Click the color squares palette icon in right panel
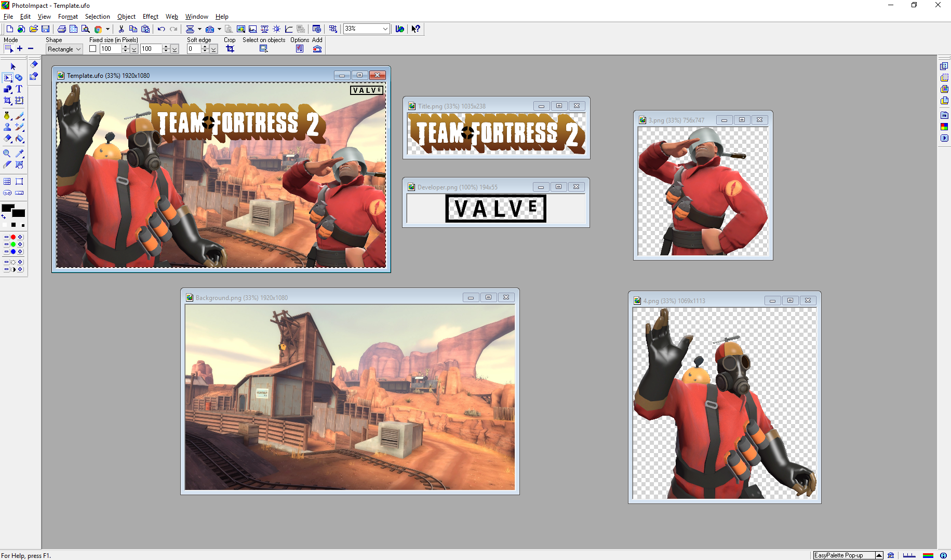The width and height of the screenshot is (951, 560). tap(944, 127)
